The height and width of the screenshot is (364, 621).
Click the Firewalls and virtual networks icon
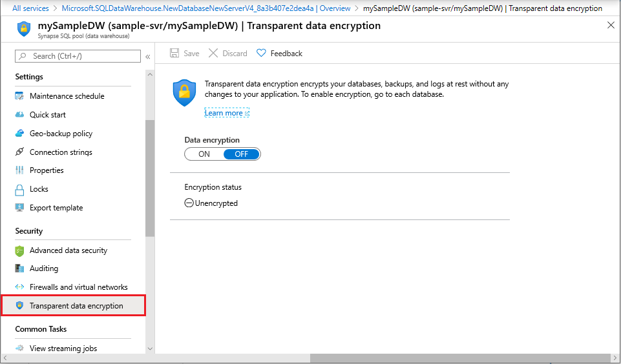click(x=19, y=287)
